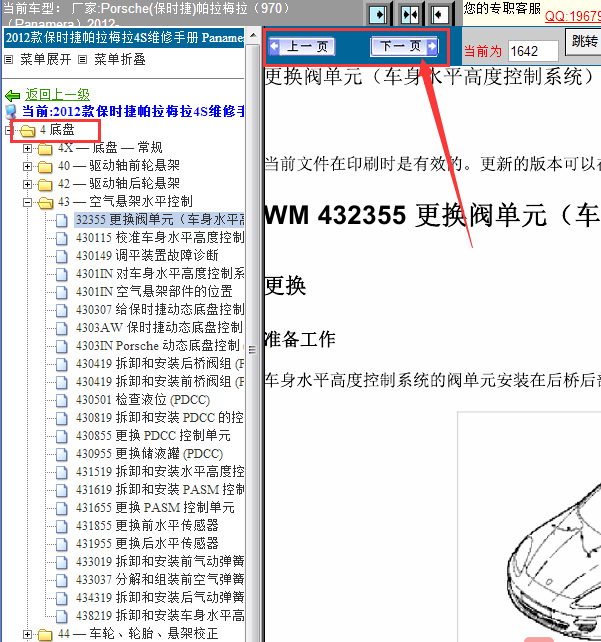The height and width of the screenshot is (642, 601).
Task: Click the panel expand-right arrow icon
Action: click(378, 15)
